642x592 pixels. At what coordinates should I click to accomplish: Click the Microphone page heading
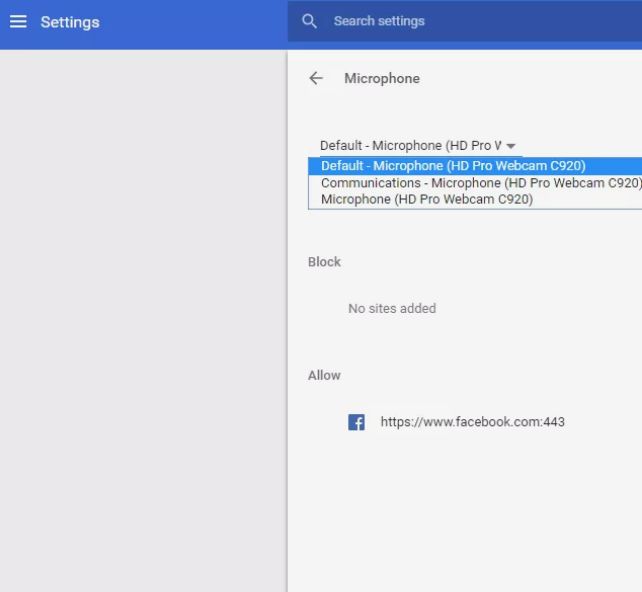pyautogui.click(x=382, y=78)
